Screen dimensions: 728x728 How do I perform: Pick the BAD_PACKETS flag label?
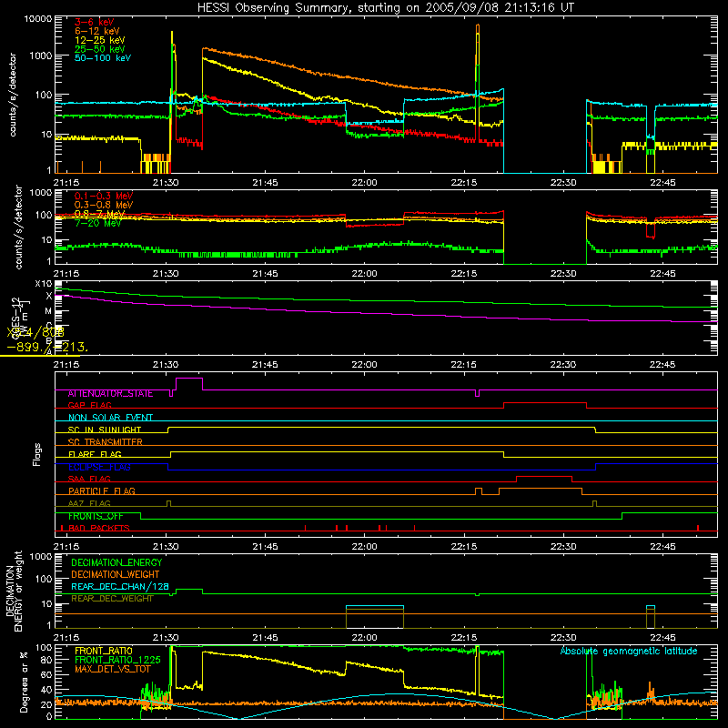99,528
